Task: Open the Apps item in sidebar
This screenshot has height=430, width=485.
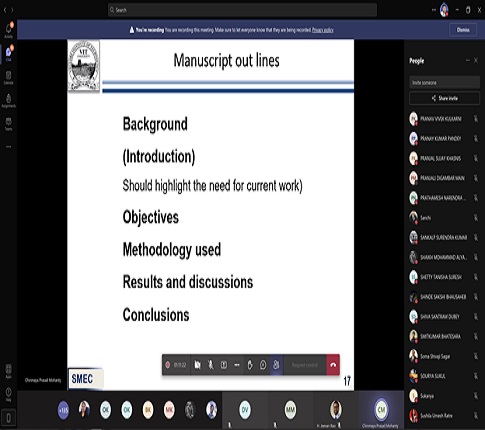Action: pos(8,371)
